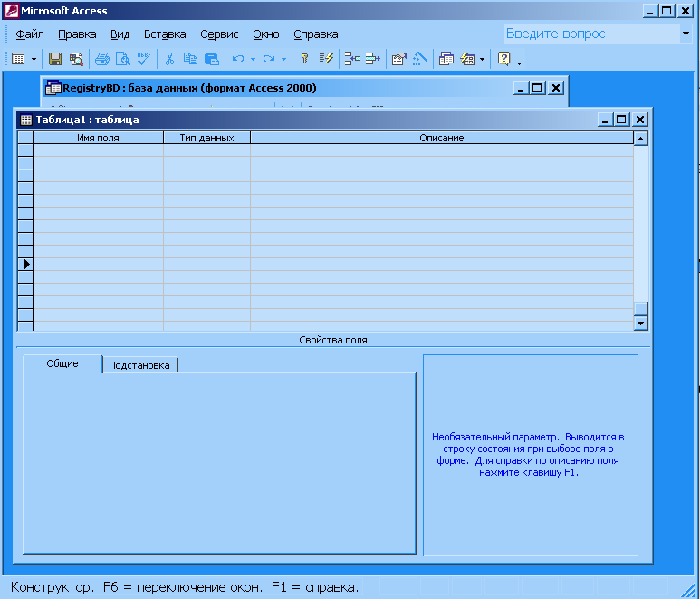Minimize the Таблица1 table window
Image resolution: width=700 pixels, height=599 pixels.
click(605, 120)
